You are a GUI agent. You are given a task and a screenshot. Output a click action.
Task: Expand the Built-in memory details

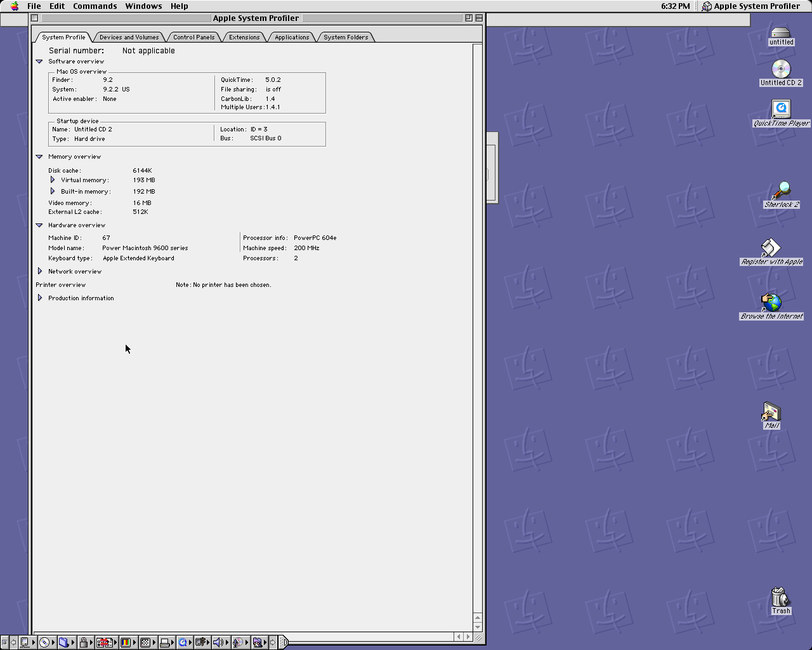53,191
